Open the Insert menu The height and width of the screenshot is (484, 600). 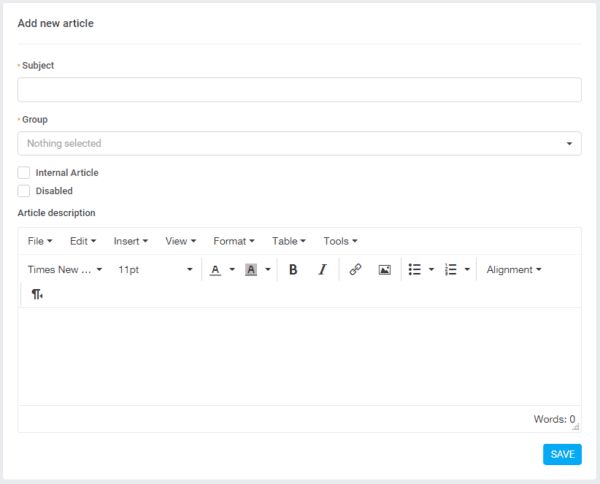pyautogui.click(x=130, y=241)
